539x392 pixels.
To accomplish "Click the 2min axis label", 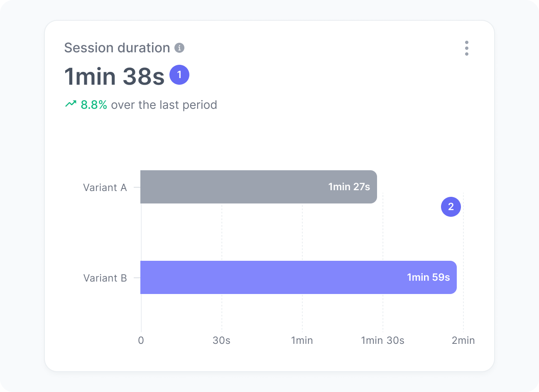I will coord(464,340).
